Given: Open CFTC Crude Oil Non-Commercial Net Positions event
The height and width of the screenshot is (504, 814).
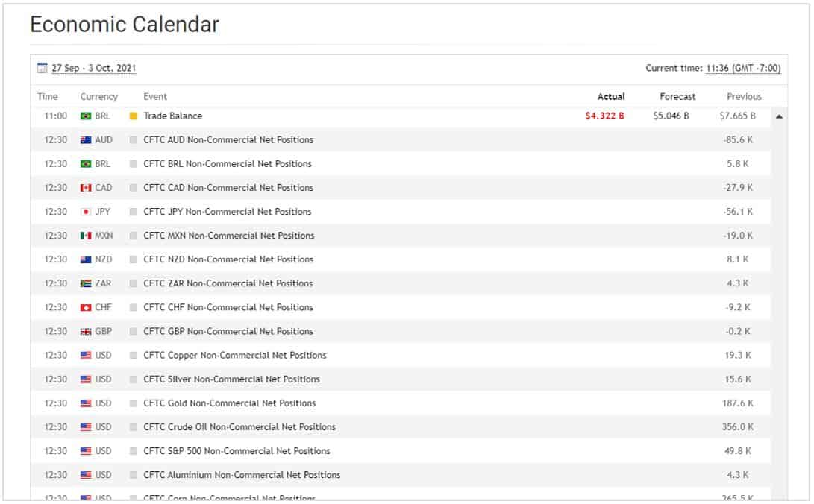Looking at the screenshot, I should point(239,427).
